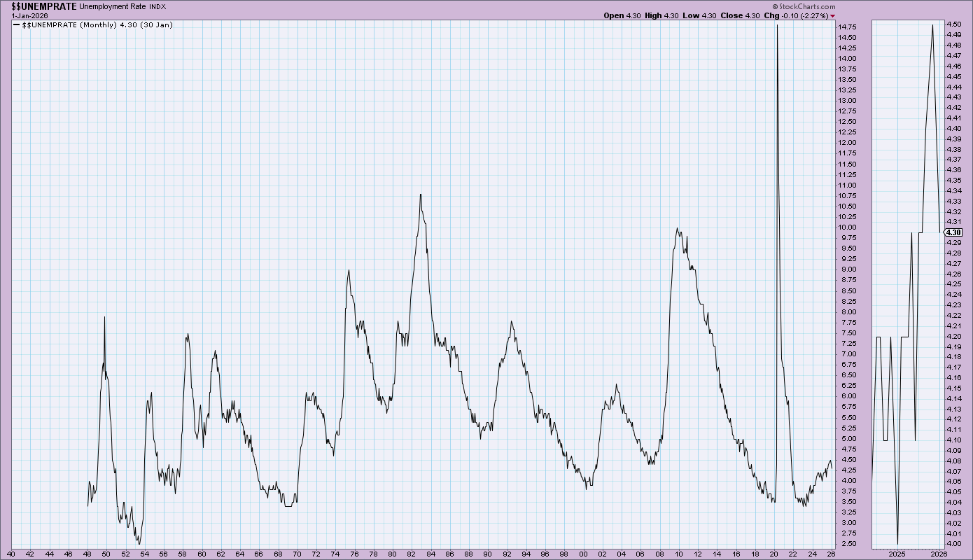The width and height of the screenshot is (973, 560).
Task: Click the 1982 recession peak near 10.75
Action: tap(420, 195)
